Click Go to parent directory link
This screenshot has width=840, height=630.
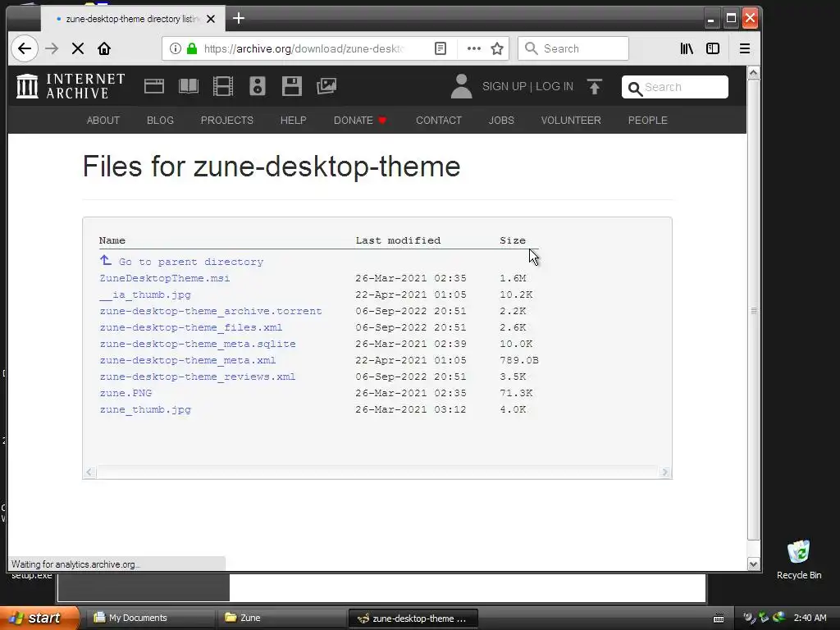pyautogui.click(x=181, y=262)
